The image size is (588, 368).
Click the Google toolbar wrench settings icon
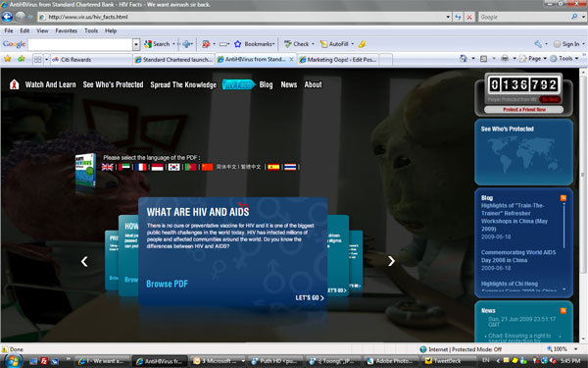tap(538, 44)
